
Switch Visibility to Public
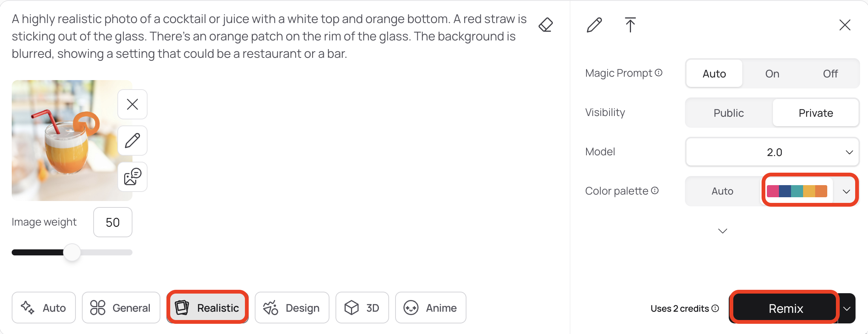728,113
